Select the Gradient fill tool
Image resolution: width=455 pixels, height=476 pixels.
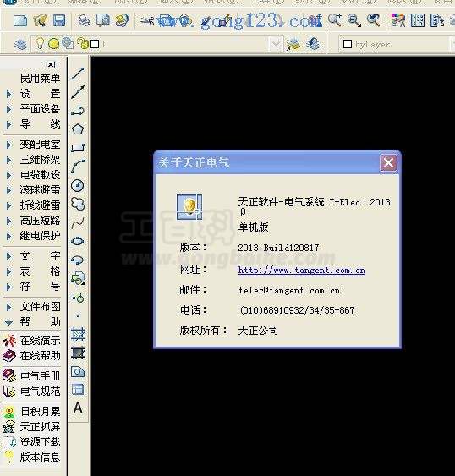click(x=78, y=353)
